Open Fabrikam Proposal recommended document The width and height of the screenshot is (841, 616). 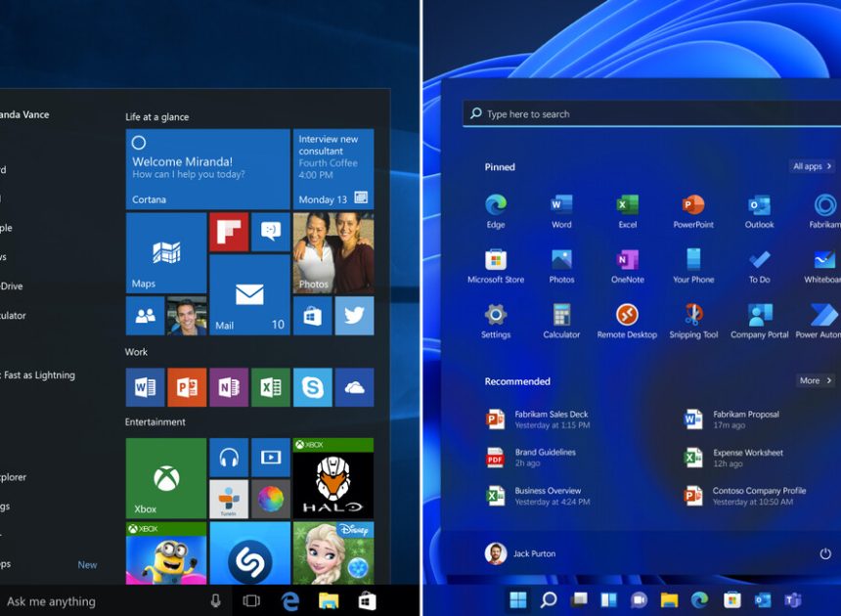pos(732,419)
